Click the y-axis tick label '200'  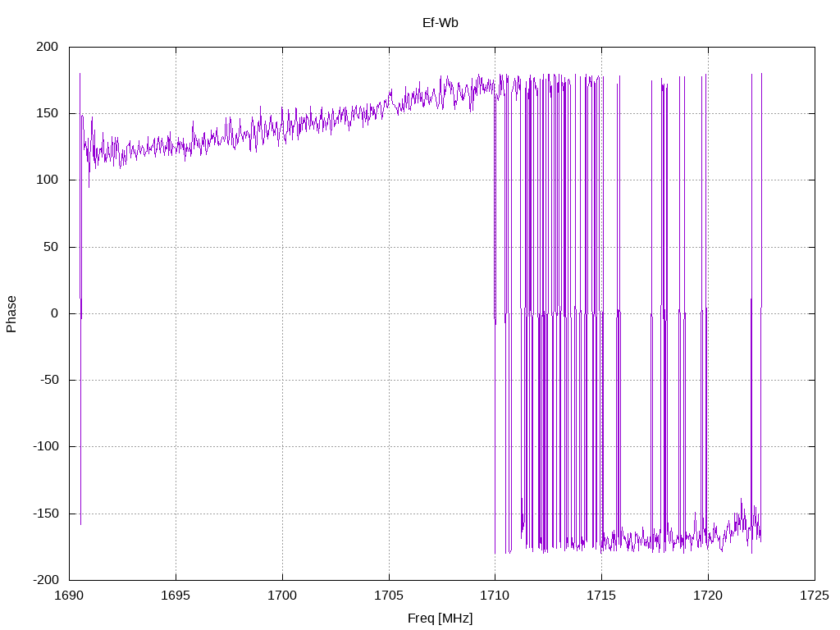pyautogui.click(x=47, y=47)
